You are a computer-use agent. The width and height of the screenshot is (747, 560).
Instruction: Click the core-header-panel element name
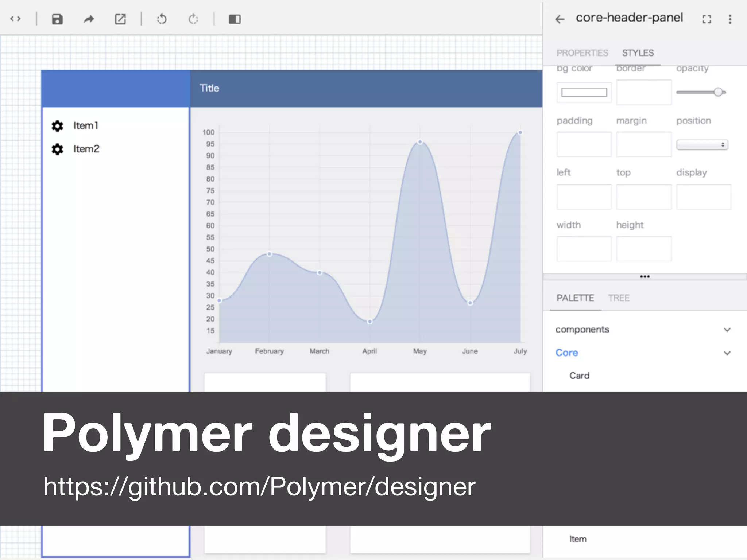pyautogui.click(x=629, y=17)
